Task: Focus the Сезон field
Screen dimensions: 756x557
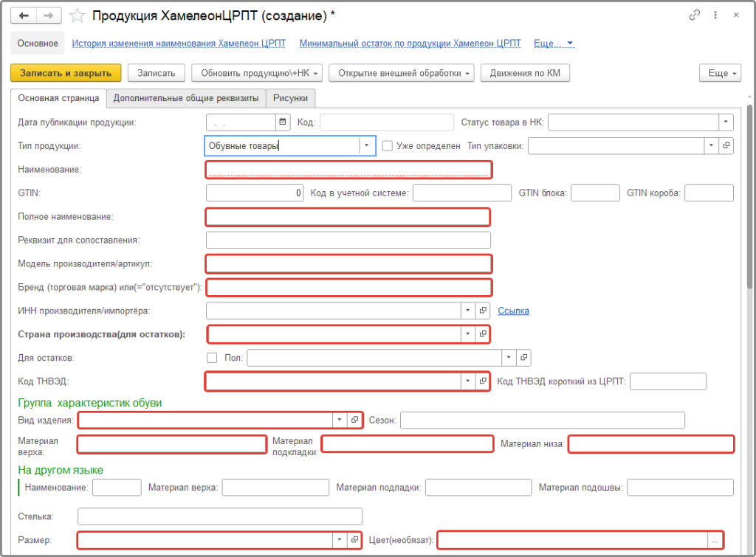Action: (x=543, y=421)
